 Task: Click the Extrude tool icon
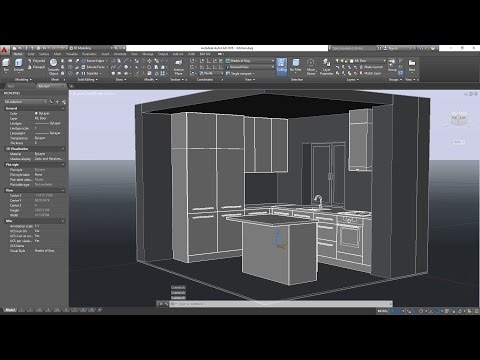[x=19, y=65]
